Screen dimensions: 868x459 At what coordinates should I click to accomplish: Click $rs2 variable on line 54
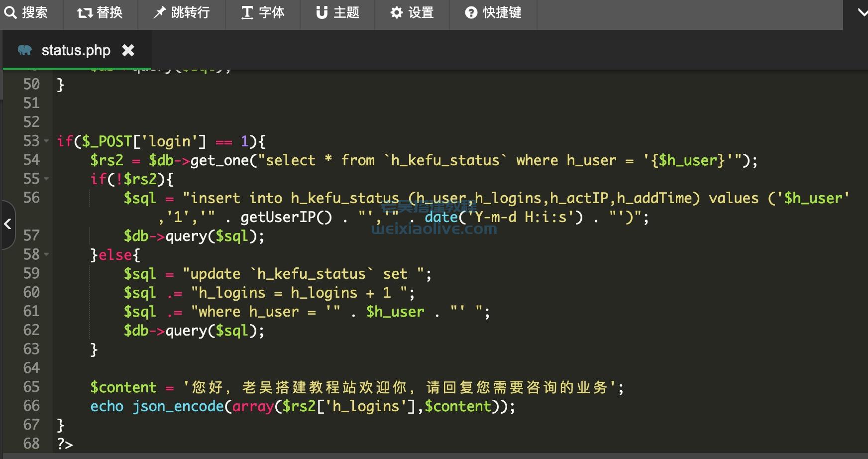[x=107, y=160]
